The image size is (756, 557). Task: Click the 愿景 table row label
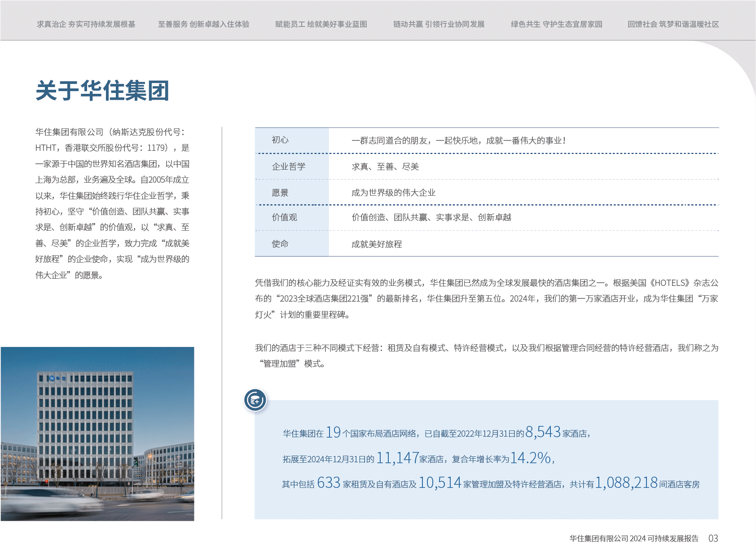[280, 193]
